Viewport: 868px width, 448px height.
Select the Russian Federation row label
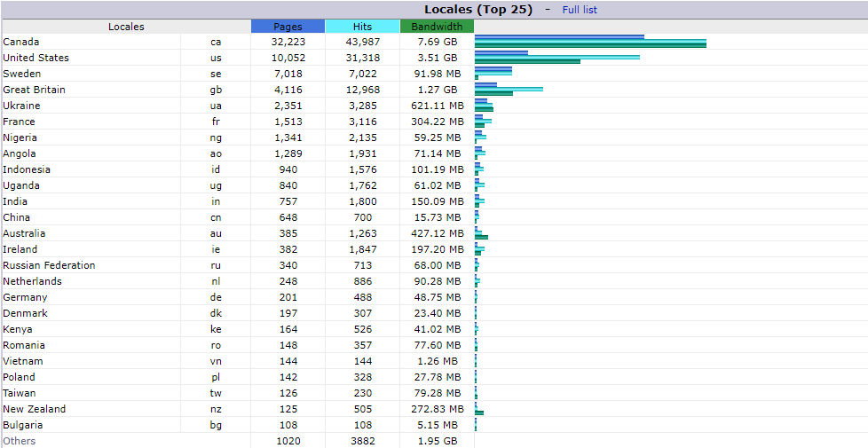point(49,265)
